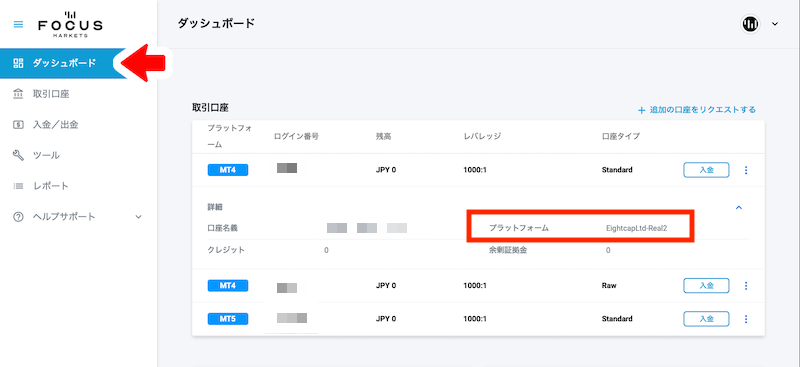This screenshot has width=800, height=367.
Task: Click the 口座タイプ column header
Action: (x=621, y=136)
